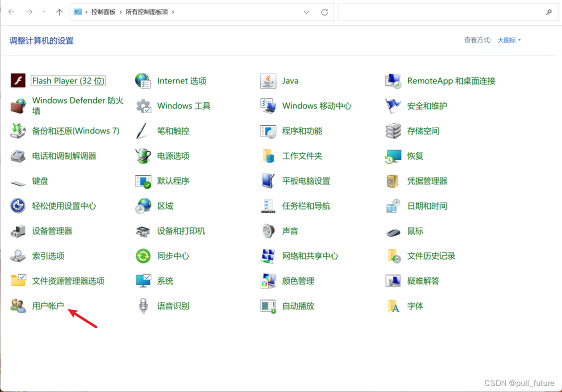Open 键盘 keyboard icon

(18, 182)
